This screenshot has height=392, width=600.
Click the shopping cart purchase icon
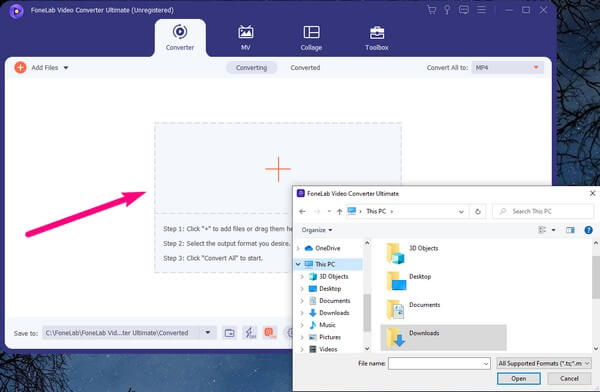click(x=432, y=10)
